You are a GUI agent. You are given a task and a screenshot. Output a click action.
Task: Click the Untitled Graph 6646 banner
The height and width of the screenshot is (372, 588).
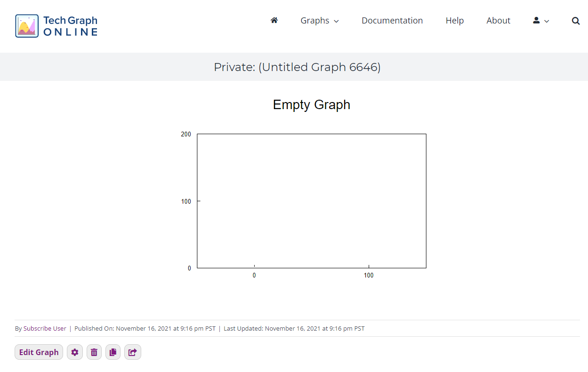click(x=297, y=67)
